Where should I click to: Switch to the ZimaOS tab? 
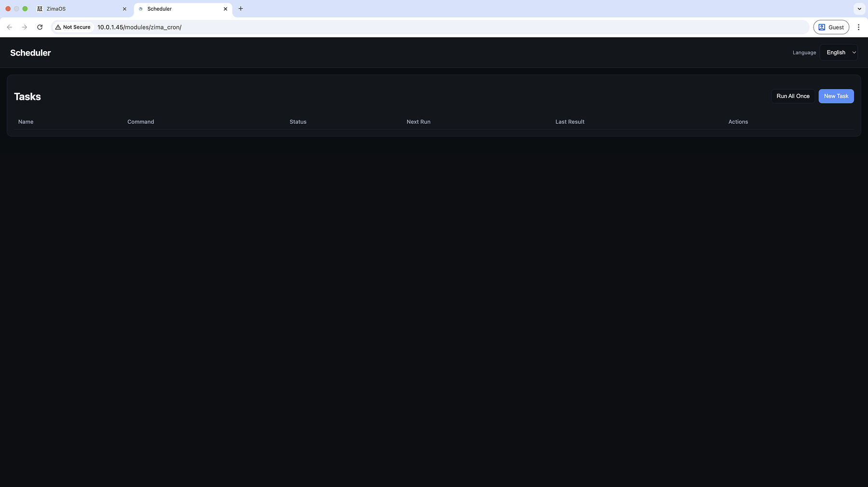point(77,9)
